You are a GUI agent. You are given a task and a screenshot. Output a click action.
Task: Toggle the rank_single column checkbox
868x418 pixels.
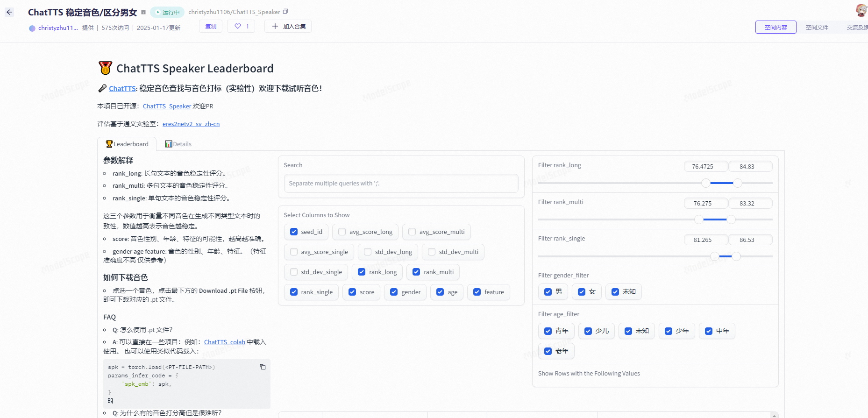click(294, 292)
